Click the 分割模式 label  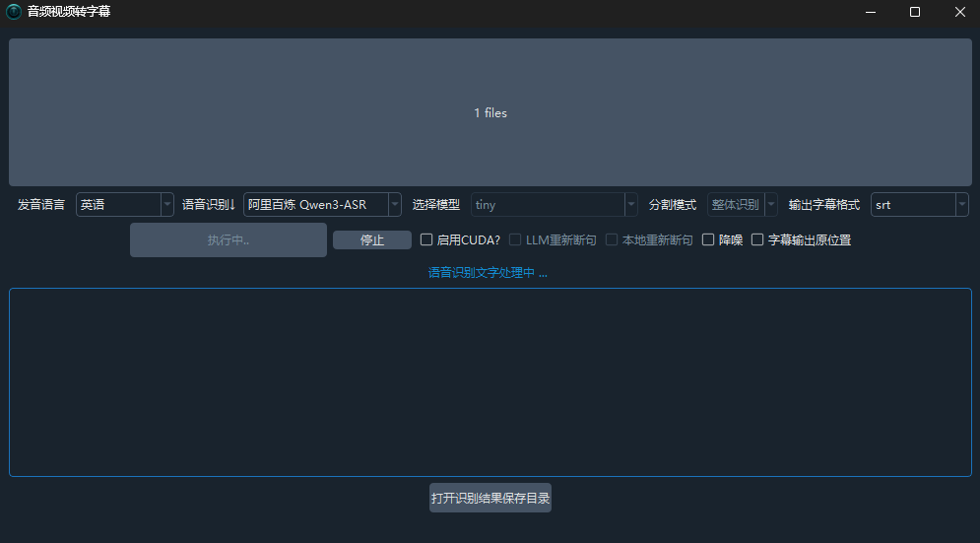point(673,205)
